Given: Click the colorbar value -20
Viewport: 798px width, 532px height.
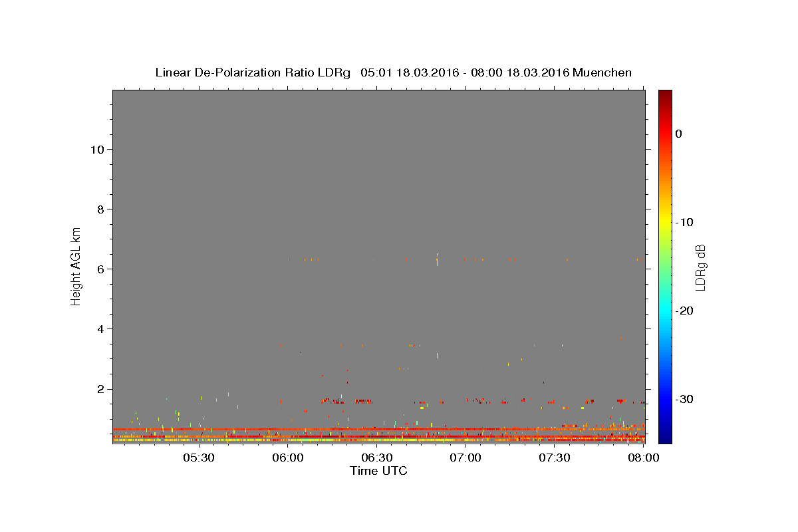Looking at the screenshot, I should tap(685, 311).
